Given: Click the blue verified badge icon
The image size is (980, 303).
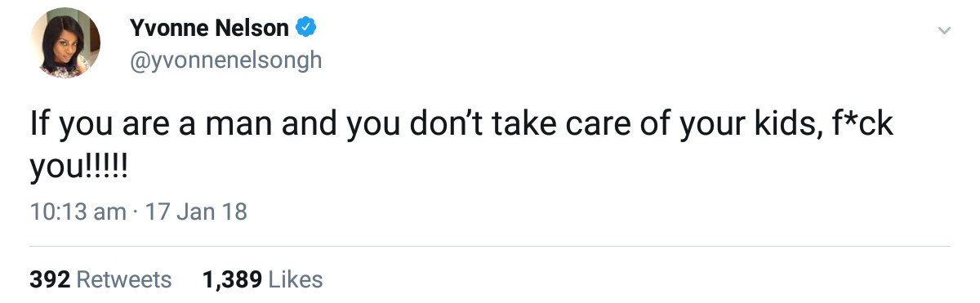Looking at the screenshot, I should point(305,29).
